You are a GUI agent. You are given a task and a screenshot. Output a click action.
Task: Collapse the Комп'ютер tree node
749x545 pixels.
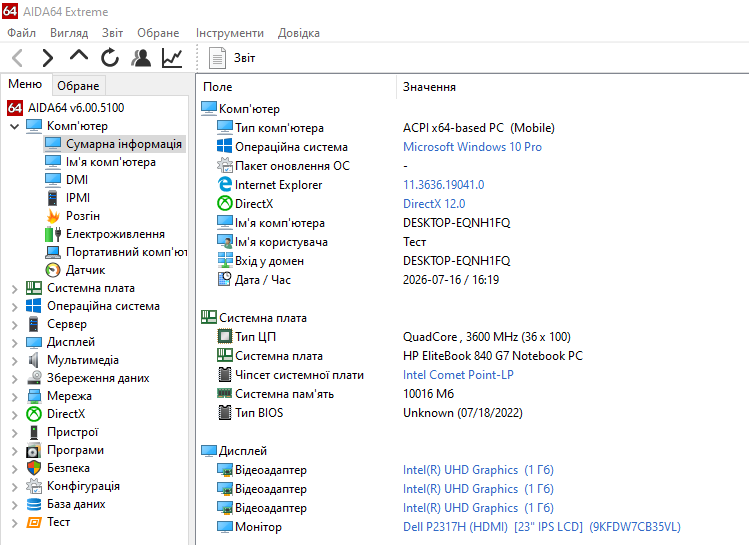14,126
